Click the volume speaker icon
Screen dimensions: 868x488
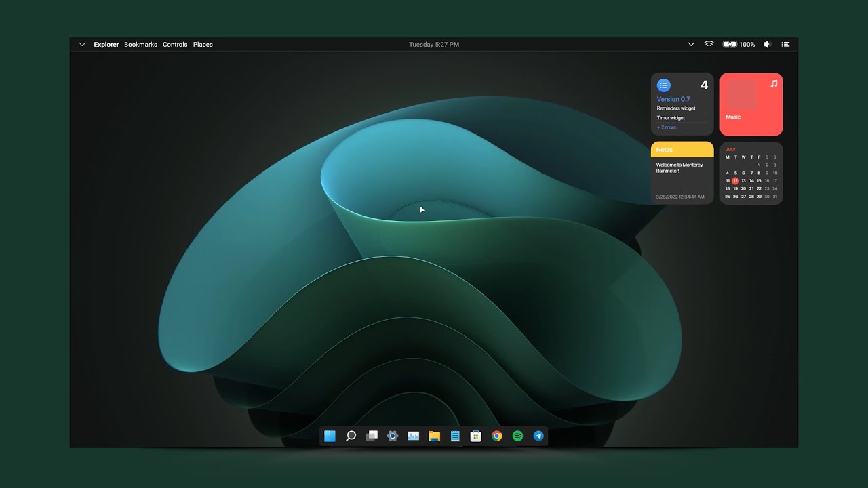click(767, 44)
